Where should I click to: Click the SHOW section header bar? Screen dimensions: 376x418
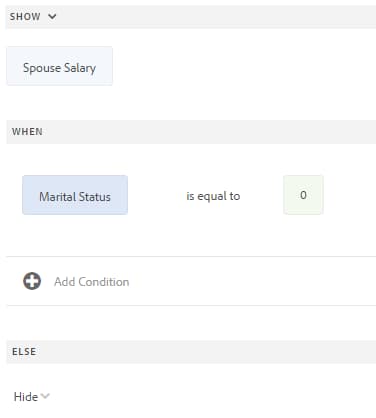(191, 17)
